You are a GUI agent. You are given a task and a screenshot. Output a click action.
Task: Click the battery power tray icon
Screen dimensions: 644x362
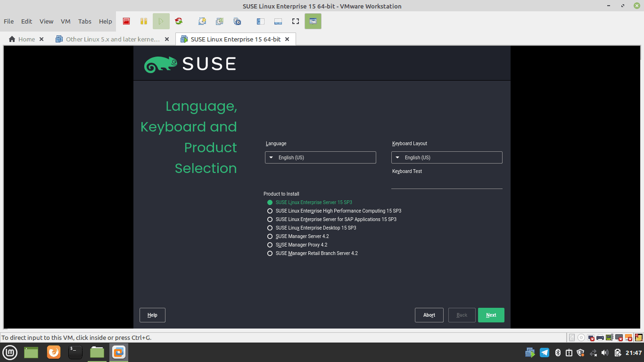(618, 353)
